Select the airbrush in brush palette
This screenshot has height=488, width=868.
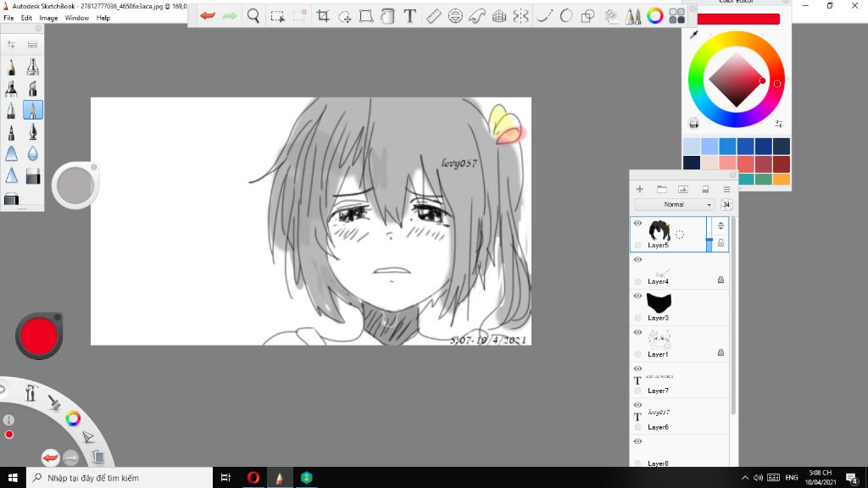coord(33,67)
